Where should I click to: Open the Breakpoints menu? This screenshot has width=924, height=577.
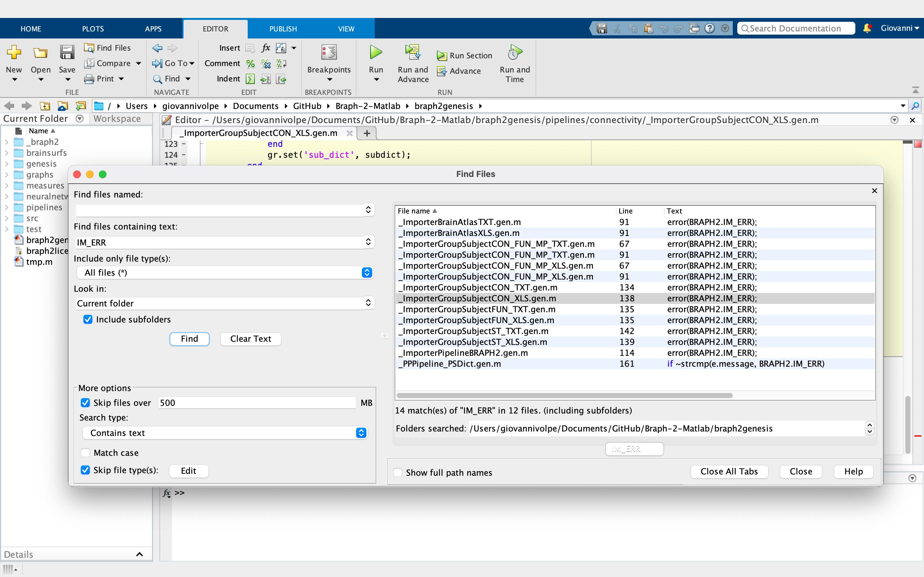click(x=329, y=63)
